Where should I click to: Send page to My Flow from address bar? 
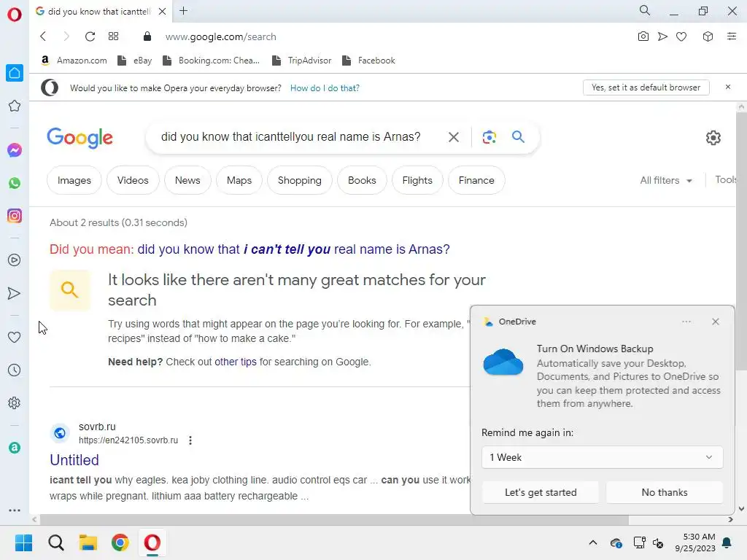[x=662, y=36]
